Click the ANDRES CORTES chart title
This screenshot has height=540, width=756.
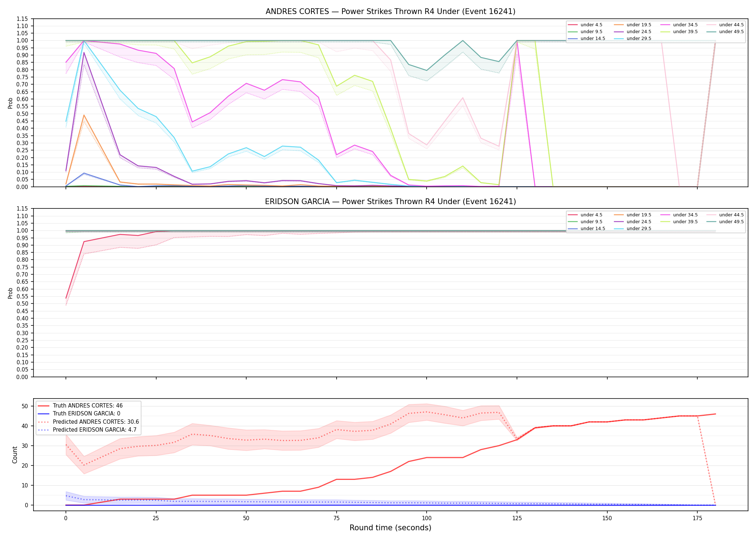click(390, 12)
